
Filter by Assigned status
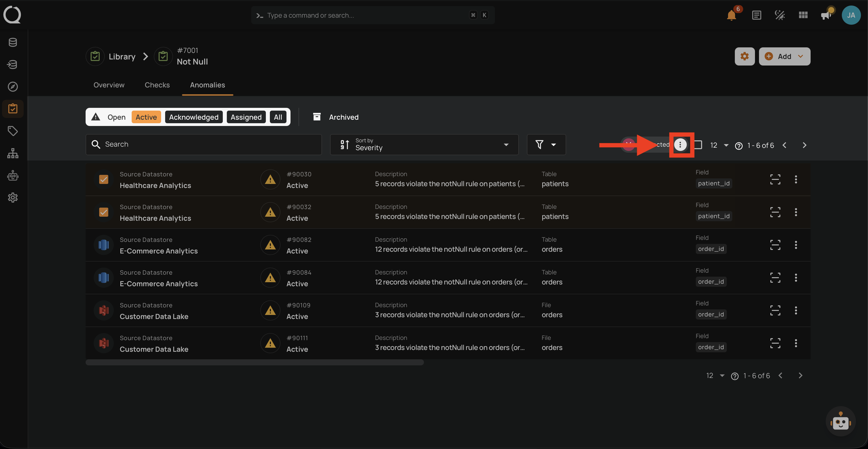click(x=246, y=117)
